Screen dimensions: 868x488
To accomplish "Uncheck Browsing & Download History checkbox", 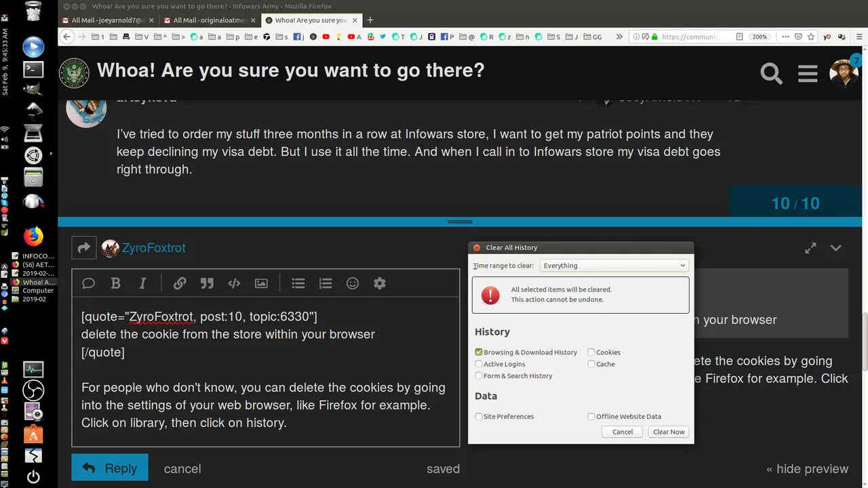I will pos(479,352).
